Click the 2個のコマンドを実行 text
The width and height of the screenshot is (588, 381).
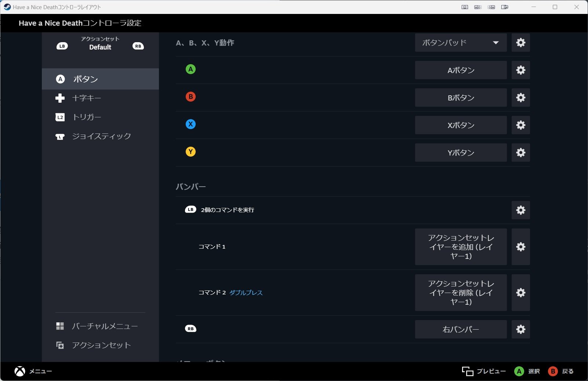pyautogui.click(x=228, y=210)
